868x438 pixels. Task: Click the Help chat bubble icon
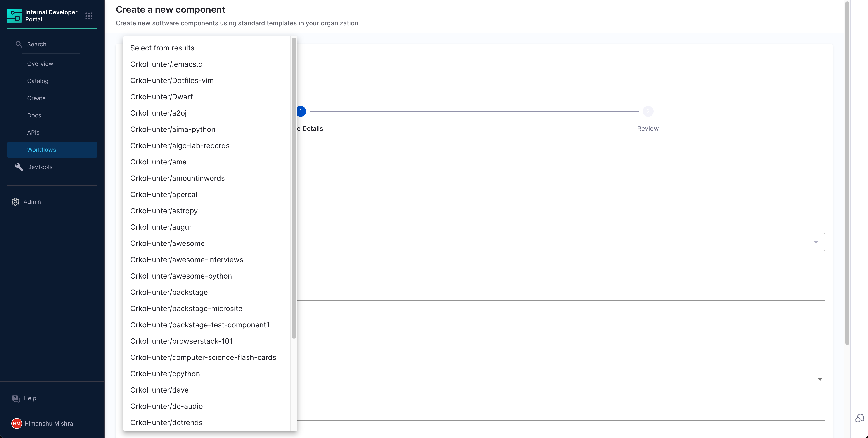coord(16,399)
